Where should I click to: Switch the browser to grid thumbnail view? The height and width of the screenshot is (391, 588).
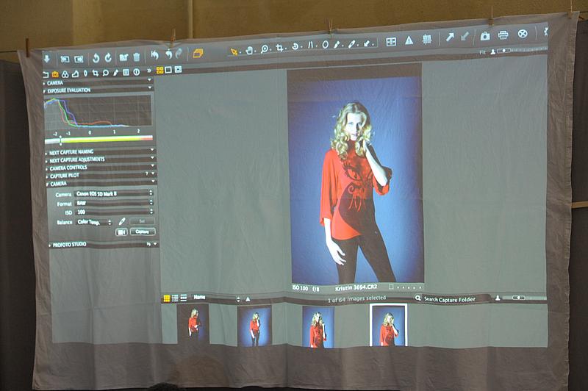click(x=167, y=298)
